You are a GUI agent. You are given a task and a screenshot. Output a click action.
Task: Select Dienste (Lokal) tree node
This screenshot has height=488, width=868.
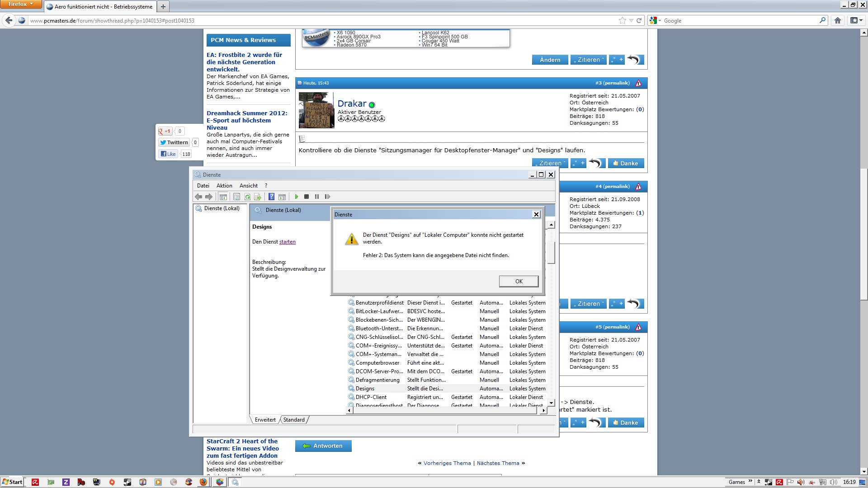tap(222, 208)
